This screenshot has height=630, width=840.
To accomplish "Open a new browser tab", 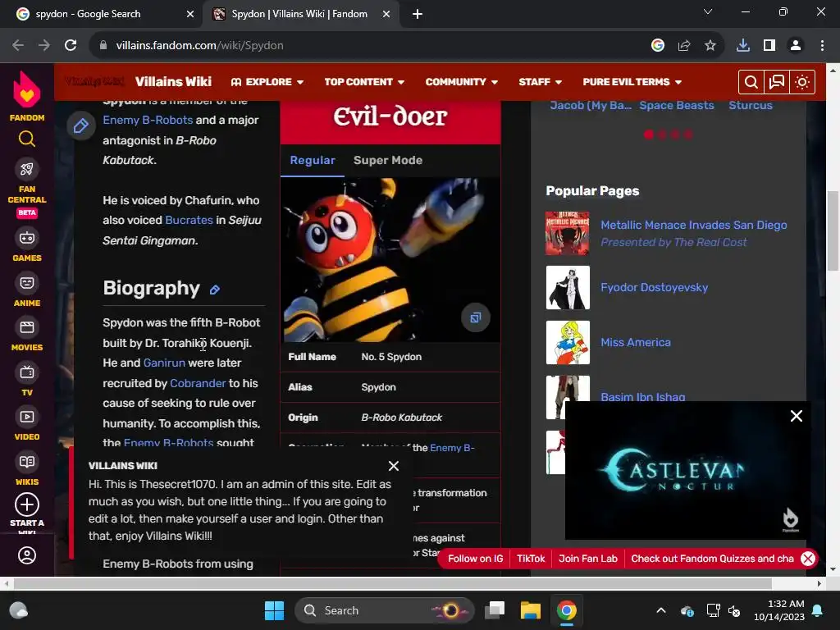I will tap(418, 14).
